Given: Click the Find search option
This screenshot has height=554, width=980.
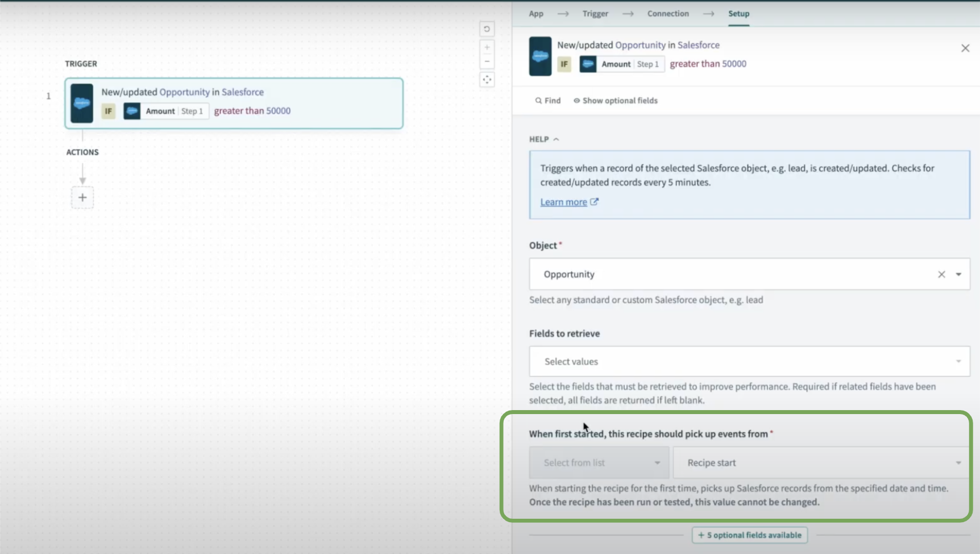Looking at the screenshot, I should click(547, 101).
